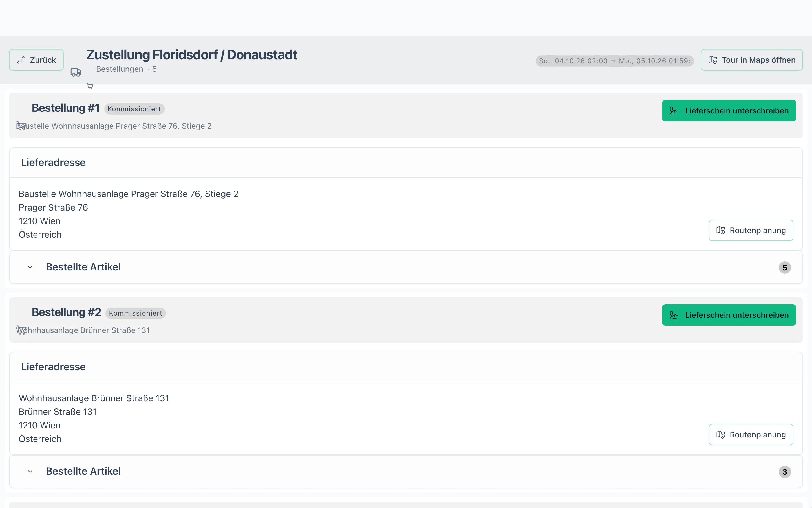Click Lieferadresse heading of Bestellung #2
Image resolution: width=812 pixels, height=508 pixels.
coord(53,367)
